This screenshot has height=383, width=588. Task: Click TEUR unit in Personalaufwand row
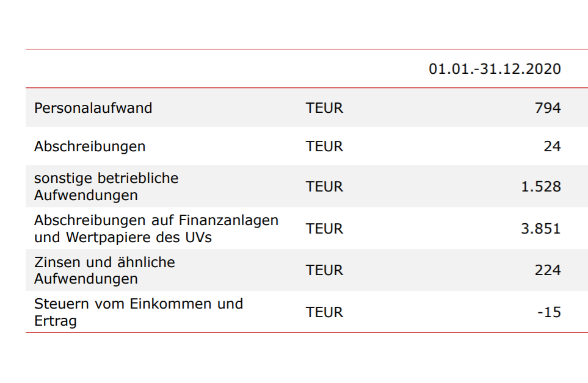pyautogui.click(x=324, y=108)
